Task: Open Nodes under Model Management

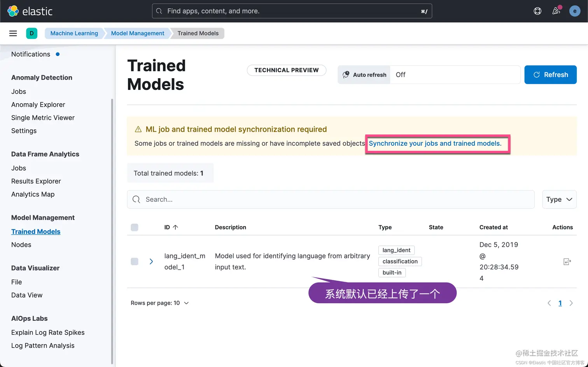Action: click(21, 245)
